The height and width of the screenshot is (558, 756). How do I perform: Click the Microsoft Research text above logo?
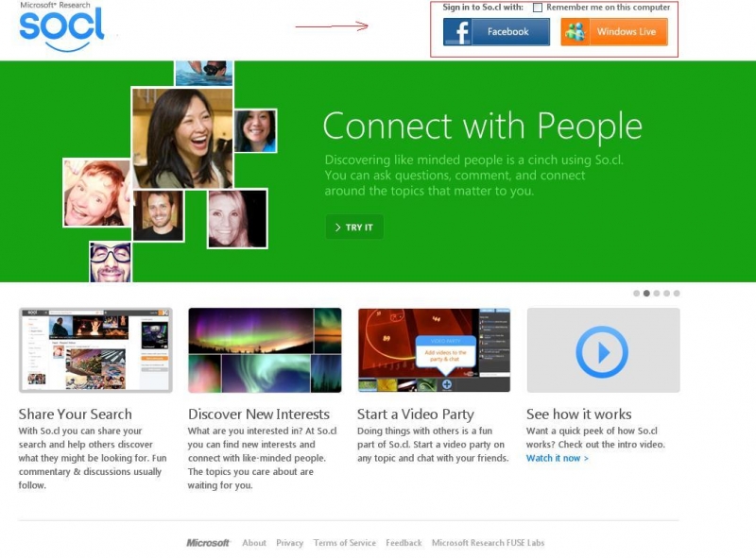tap(55, 5)
